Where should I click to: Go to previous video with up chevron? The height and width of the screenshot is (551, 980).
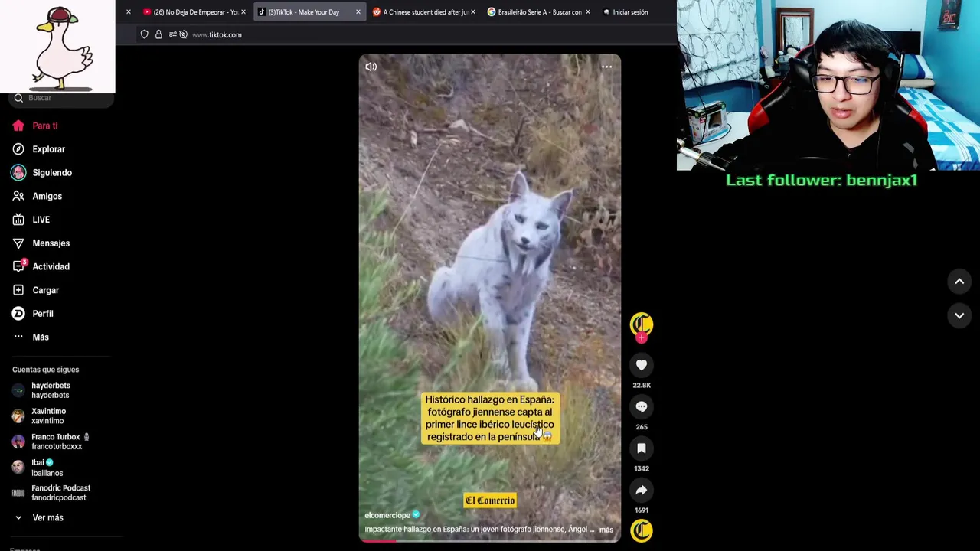coord(959,282)
